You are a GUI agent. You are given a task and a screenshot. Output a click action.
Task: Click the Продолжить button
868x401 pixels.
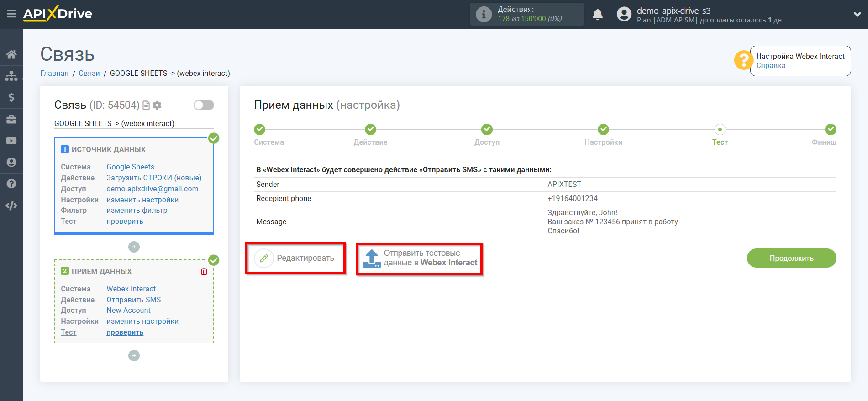click(791, 258)
